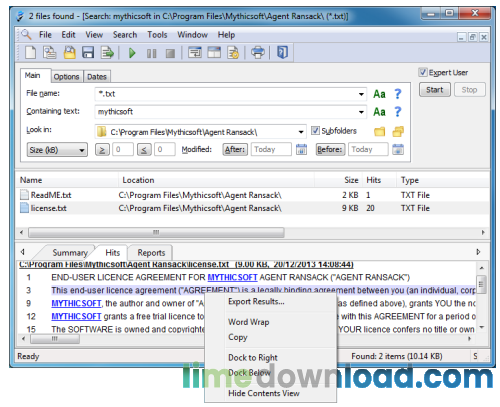Stop search with the square stop icon

[x=170, y=53]
